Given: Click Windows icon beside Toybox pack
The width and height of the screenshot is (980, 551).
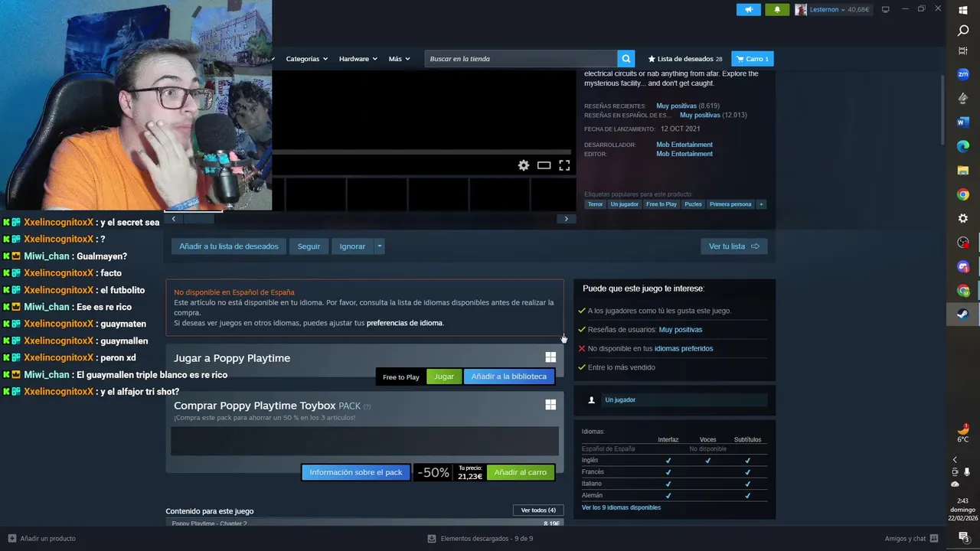Looking at the screenshot, I should point(550,405).
